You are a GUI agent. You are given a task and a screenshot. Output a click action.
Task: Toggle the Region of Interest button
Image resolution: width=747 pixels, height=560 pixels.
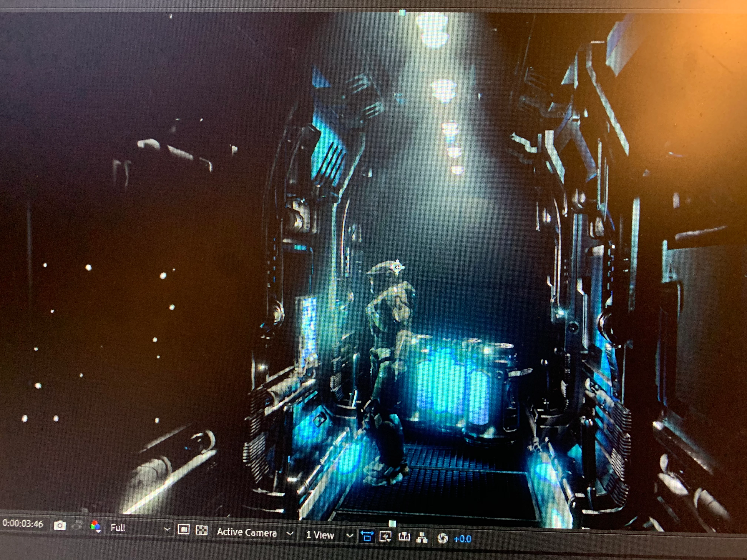coord(183,529)
